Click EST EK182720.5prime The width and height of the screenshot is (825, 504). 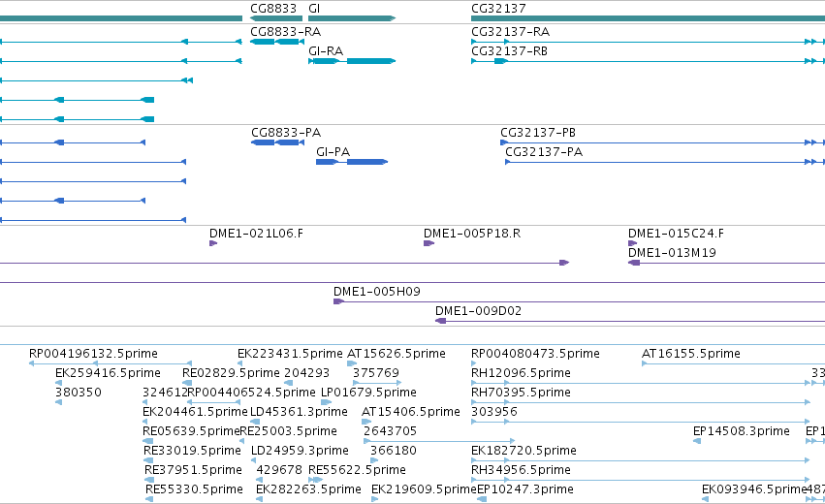[x=524, y=451]
